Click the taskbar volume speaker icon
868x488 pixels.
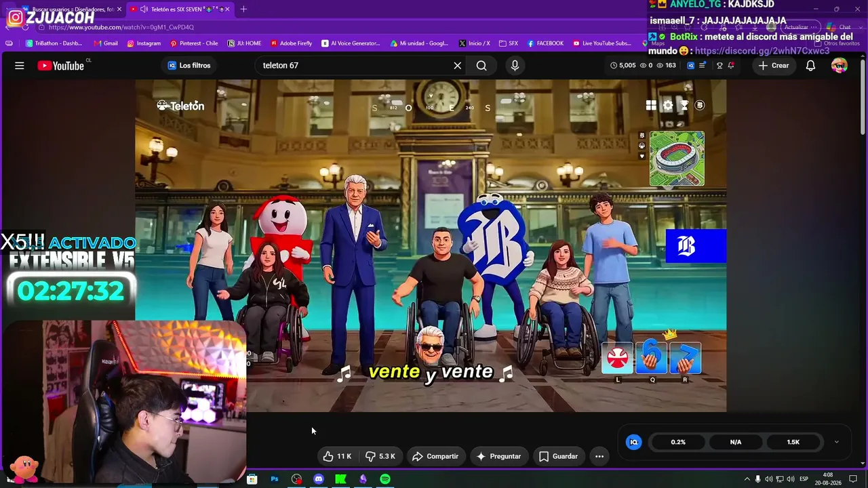pos(791,479)
